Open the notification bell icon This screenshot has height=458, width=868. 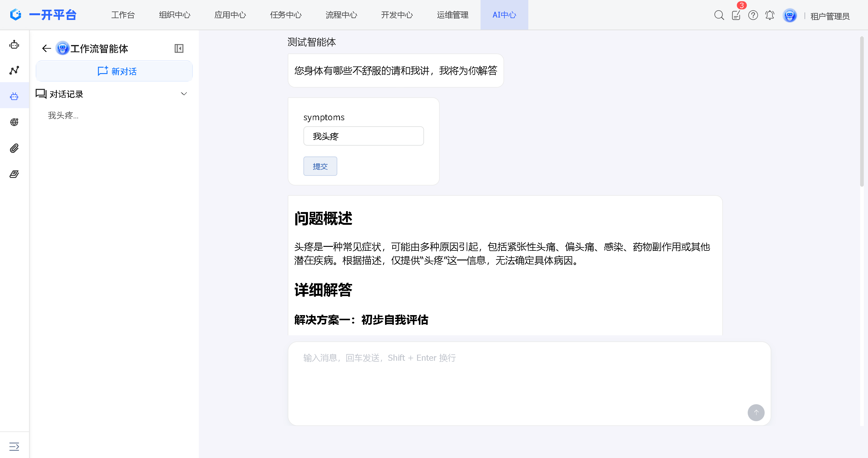[769, 15]
